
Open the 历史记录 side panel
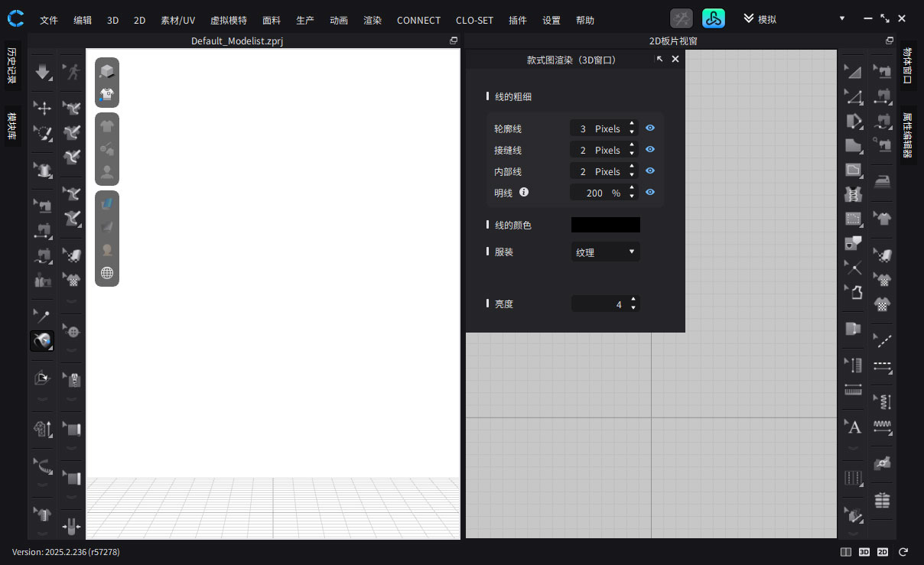tap(12, 65)
